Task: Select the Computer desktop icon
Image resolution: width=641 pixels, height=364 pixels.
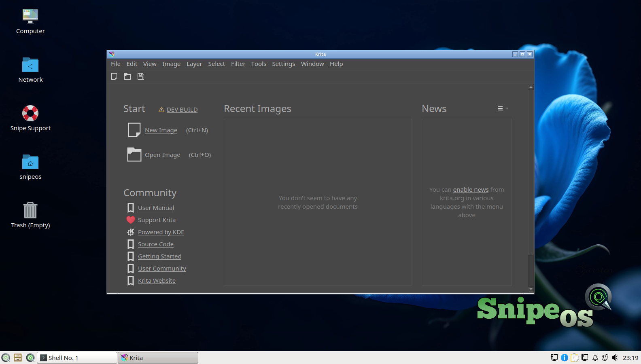Action: [x=30, y=22]
